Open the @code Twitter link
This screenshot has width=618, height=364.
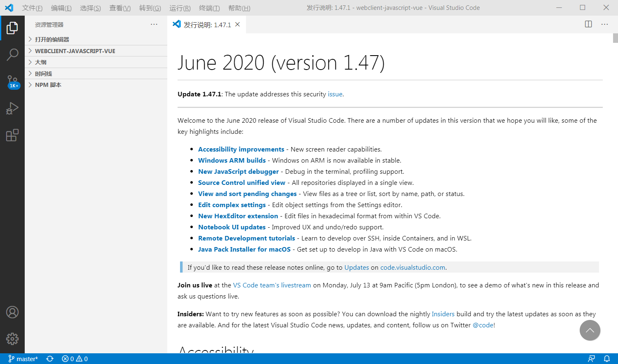(x=483, y=325)
